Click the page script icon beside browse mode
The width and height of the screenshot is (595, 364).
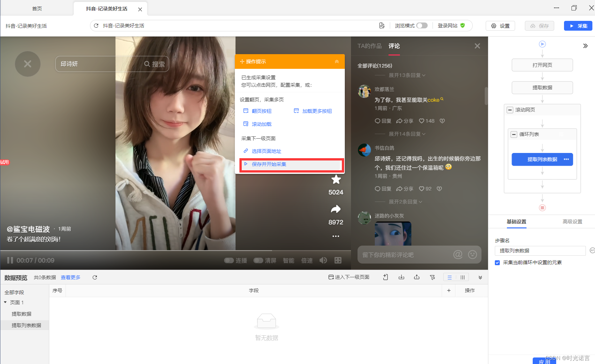[x=382, y=25]
